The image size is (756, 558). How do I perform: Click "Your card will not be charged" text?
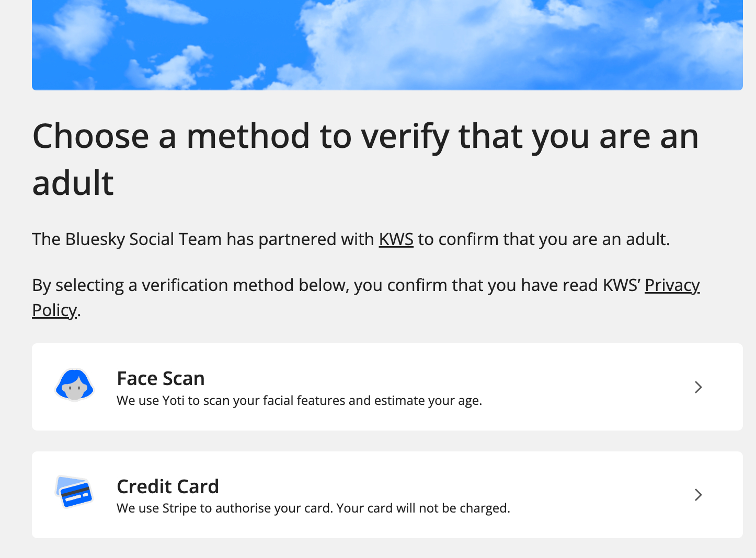423,508
